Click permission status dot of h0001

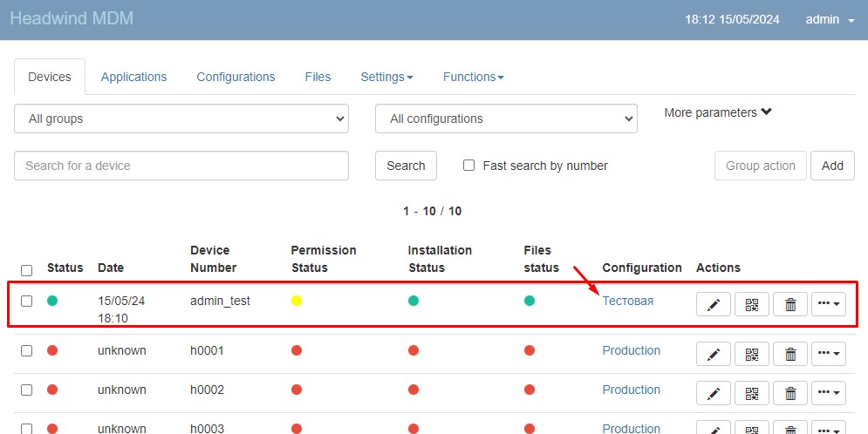297,350
